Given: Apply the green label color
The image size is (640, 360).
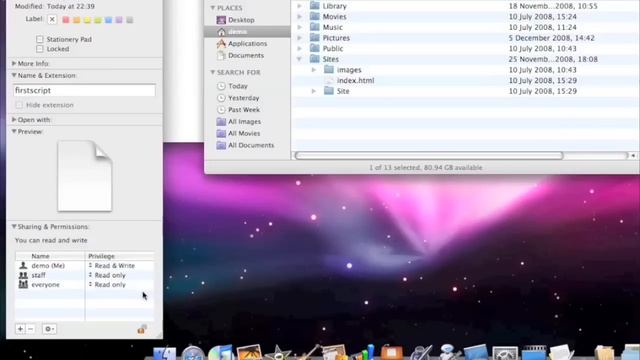Looking at the screenshot, I should pyautogui.click(x=98, y=20).
